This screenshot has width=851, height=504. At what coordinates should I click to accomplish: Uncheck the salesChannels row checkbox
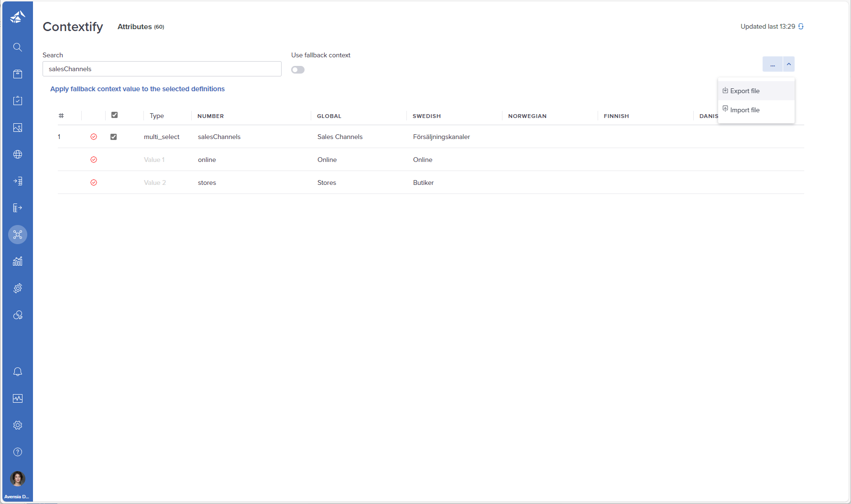[x=114, y=137]
